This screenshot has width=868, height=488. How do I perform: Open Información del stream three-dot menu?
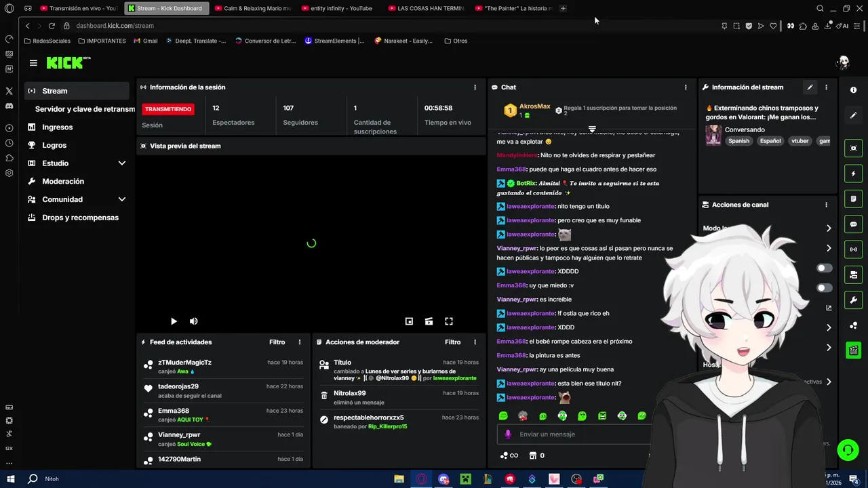(826, 87)
